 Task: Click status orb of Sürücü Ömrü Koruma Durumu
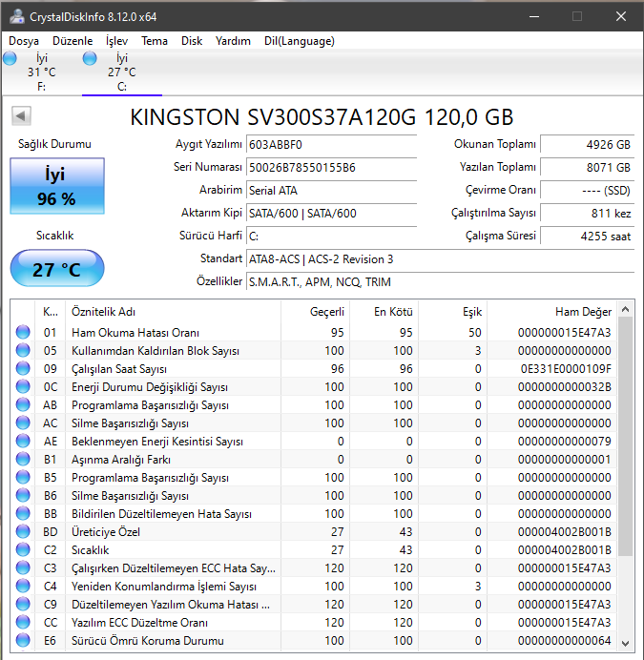23,640
